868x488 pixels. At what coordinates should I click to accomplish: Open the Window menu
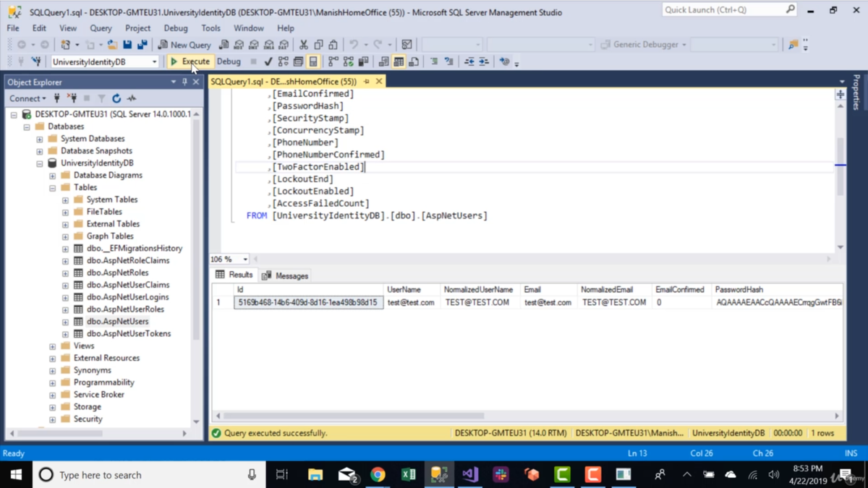pyautogui.click(x=248, y=28)
